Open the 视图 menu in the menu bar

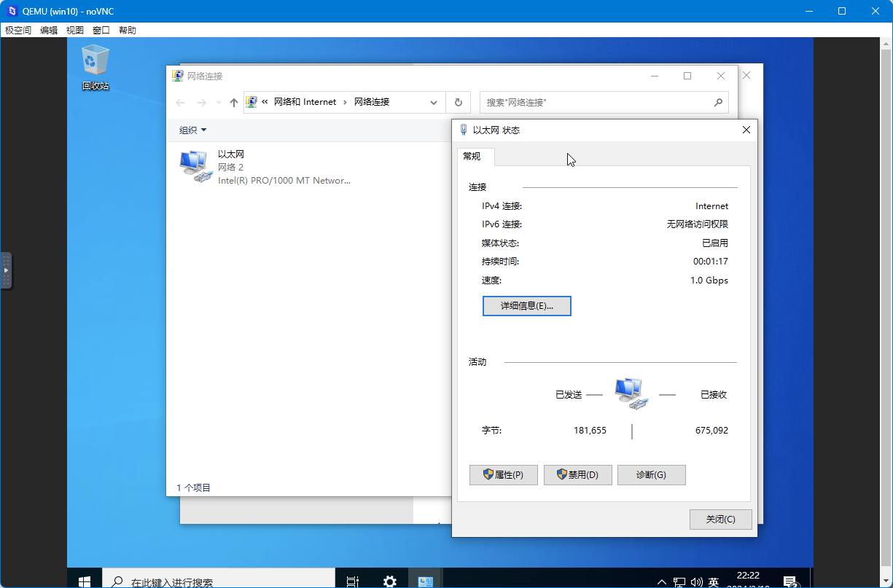[x=75, y=30]
